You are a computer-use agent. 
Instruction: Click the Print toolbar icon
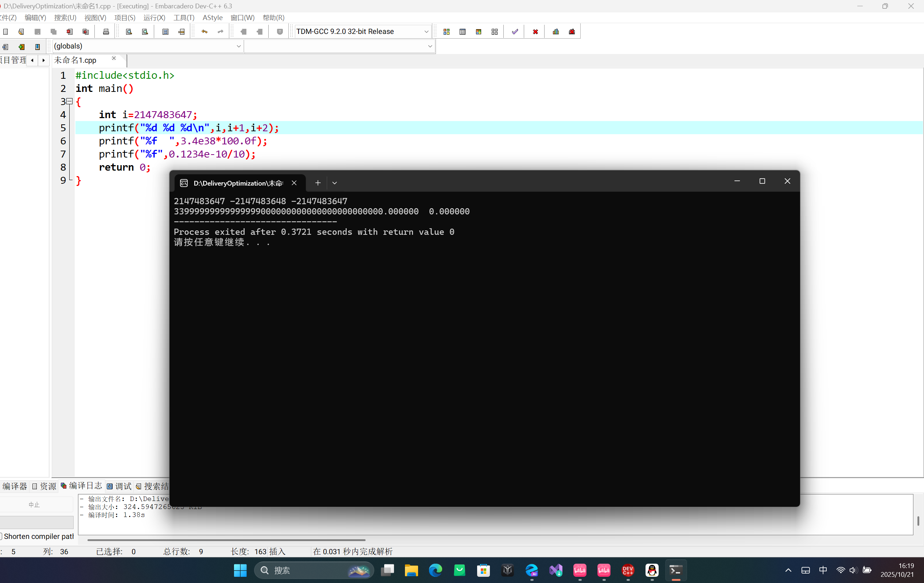(106, 32)
